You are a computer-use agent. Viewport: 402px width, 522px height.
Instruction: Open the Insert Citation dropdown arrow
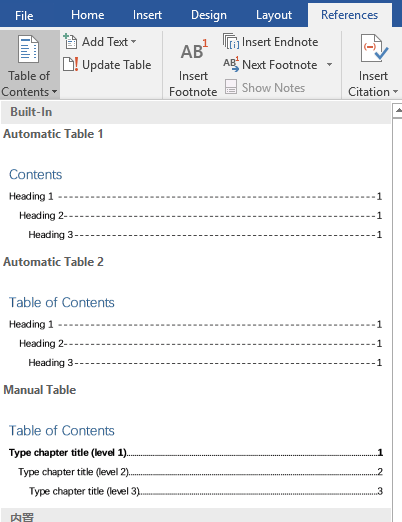coord(396,92)
